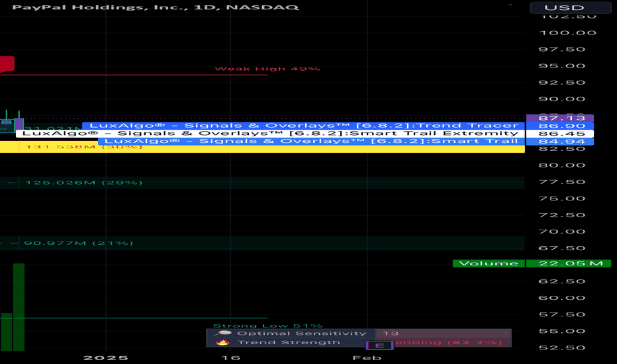Click the 80.00 price axis level
Screen dimensions: 617x364
pyautogui.click(x=562, y=165)
